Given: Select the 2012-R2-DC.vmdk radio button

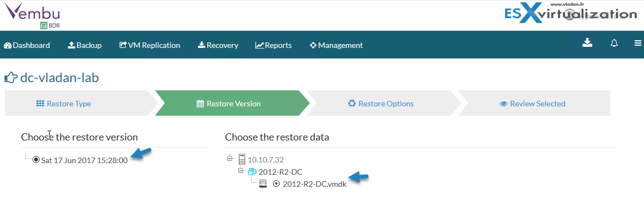Looking at the screenshot, I should pos(276,184).
